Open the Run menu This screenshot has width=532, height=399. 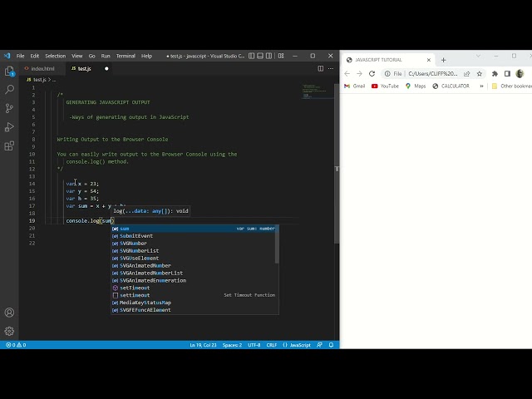(x=106, y=56)
